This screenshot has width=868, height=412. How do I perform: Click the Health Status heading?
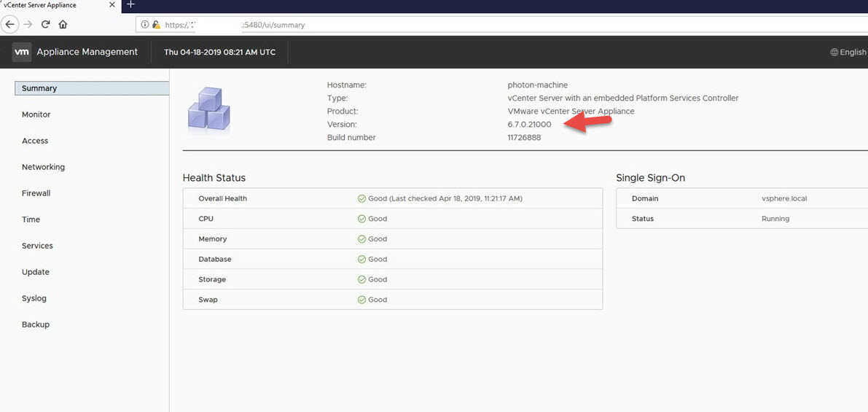tap(214, 179)
